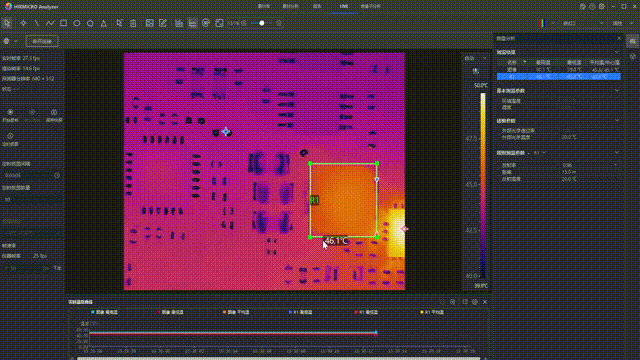The height and width of the screenshot is (360, 640).
Task: Select the straight line measurement tool
Action: [36, 23]
